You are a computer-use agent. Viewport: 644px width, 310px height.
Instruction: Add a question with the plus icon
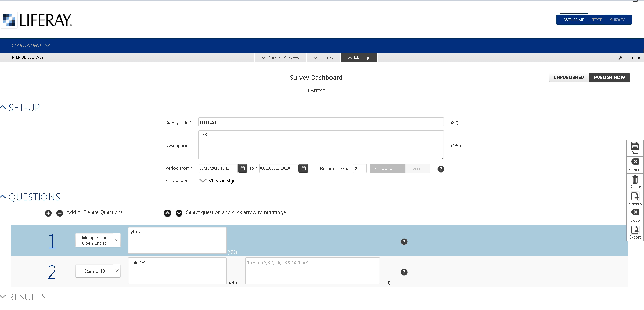pyautogui.click(x=48, y=213)
